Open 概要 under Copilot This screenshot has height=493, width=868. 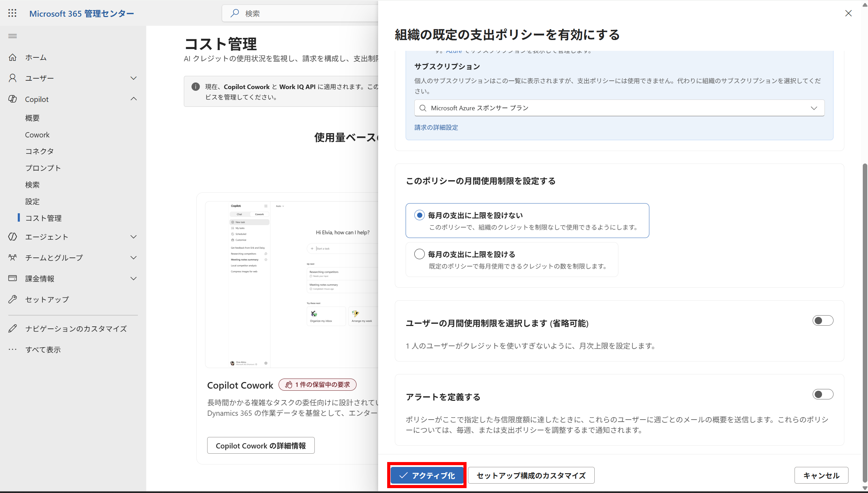click(x=32, y=118)
